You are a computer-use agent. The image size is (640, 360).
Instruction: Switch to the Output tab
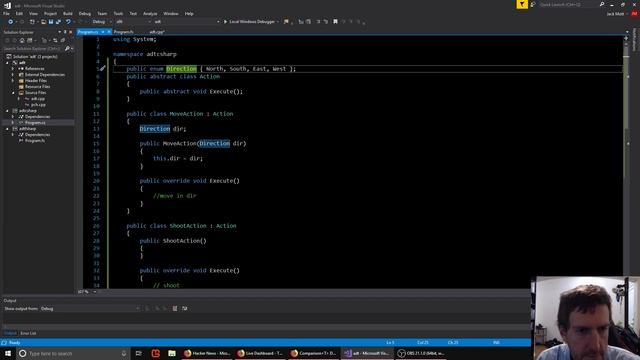[10, 333]
